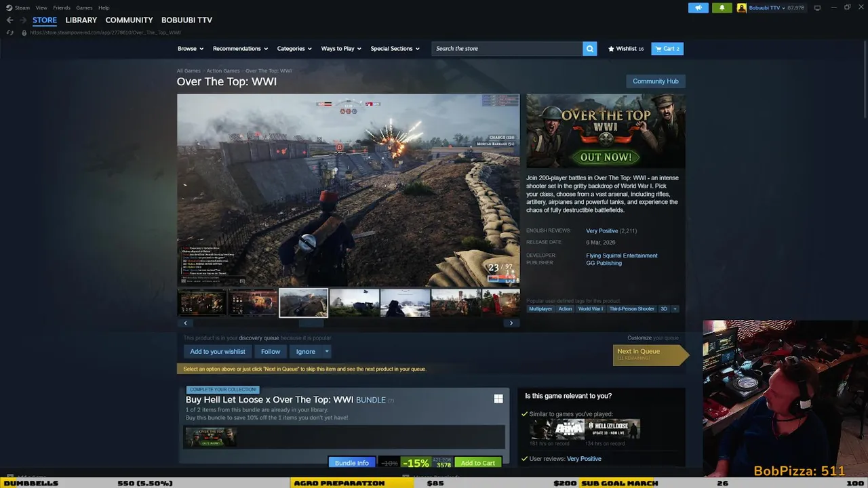Open the Very Positive English reviews link
The width and height of the screenshot is (868, 488).
pyautogui.click(x=601, y=231)
